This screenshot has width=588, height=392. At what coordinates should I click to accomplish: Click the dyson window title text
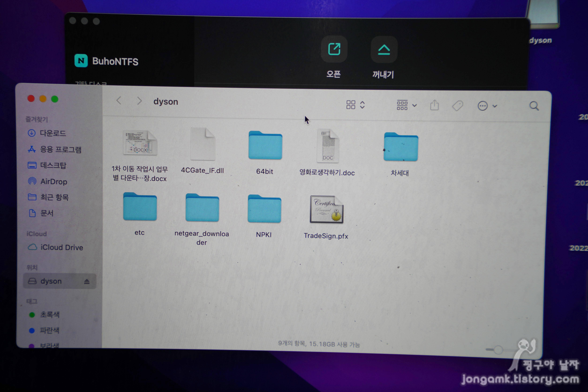coord(166,102)
